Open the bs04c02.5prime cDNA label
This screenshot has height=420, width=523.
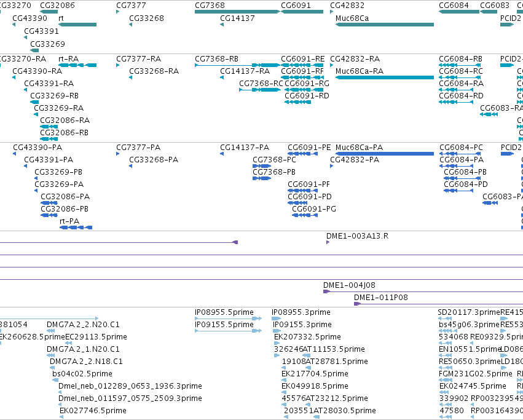(83, 374)
